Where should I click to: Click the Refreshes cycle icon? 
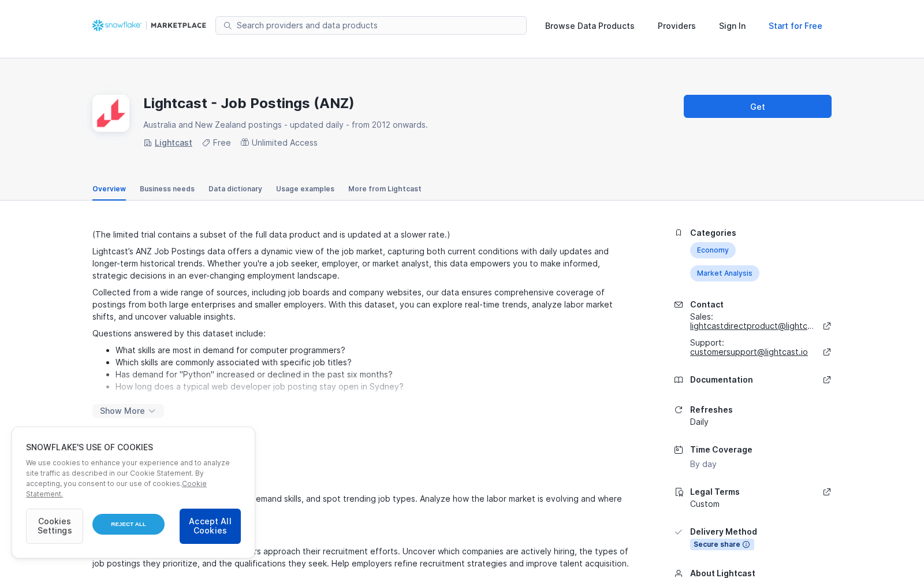click(679, 410)
